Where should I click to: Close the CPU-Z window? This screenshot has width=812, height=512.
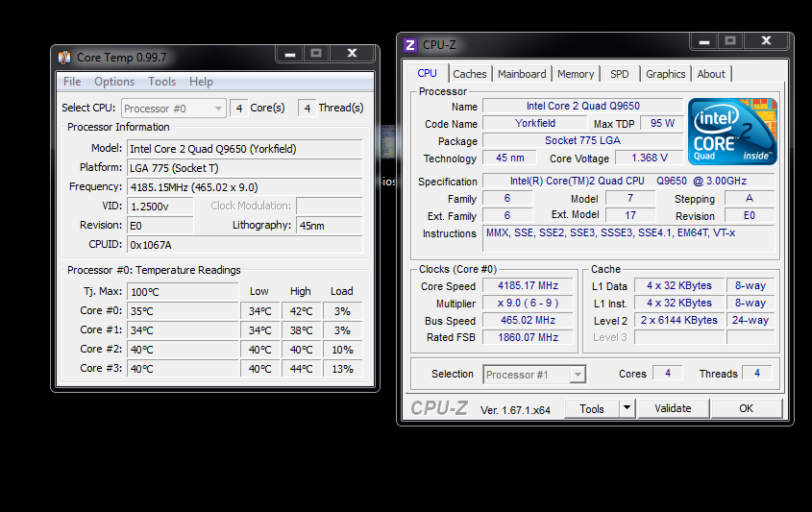tap(767, 40)
